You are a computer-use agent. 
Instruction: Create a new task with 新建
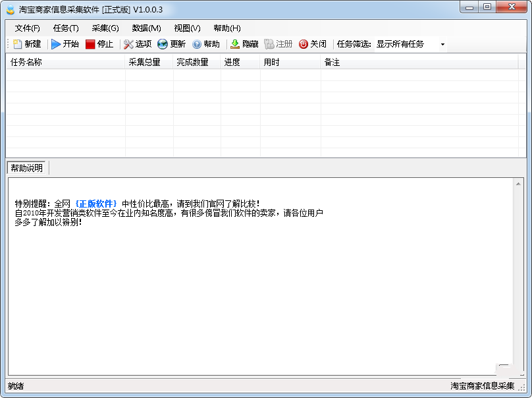pyautogui.click(x=27, y=44)
